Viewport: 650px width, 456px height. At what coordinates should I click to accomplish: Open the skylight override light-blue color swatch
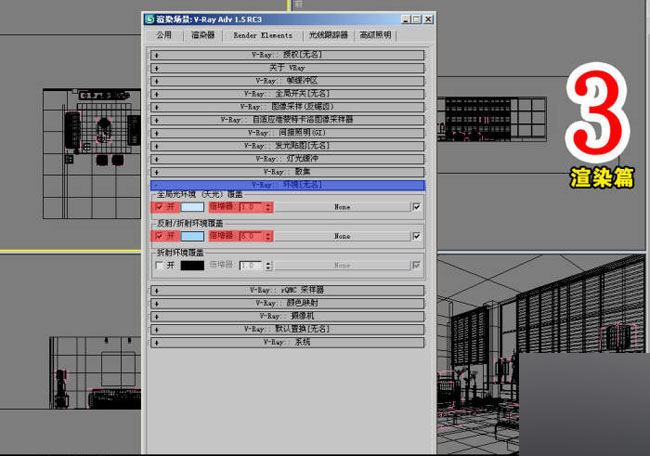coord(192,207)
